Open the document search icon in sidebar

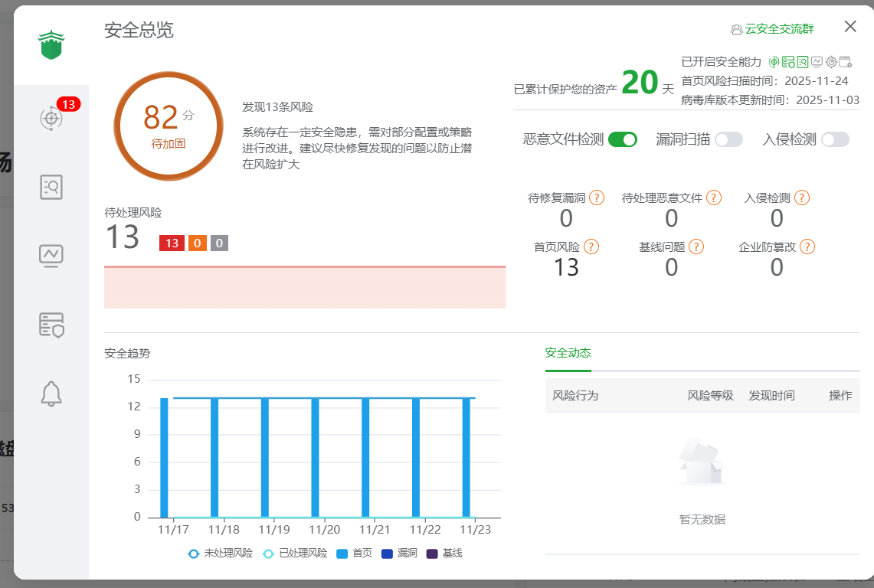point(51,187)
